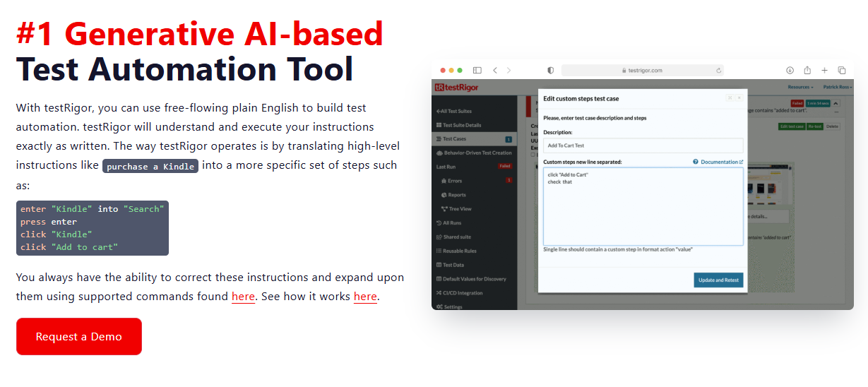Click the browser back arrow
868x387 pixels.
(x=495, y=71)
